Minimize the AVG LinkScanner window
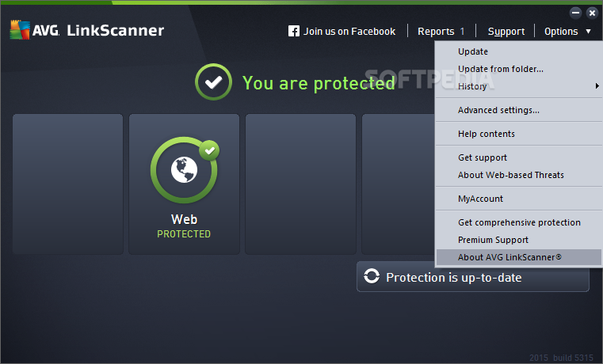The height and width of the screenshot is (364, 603). [575, 13]
